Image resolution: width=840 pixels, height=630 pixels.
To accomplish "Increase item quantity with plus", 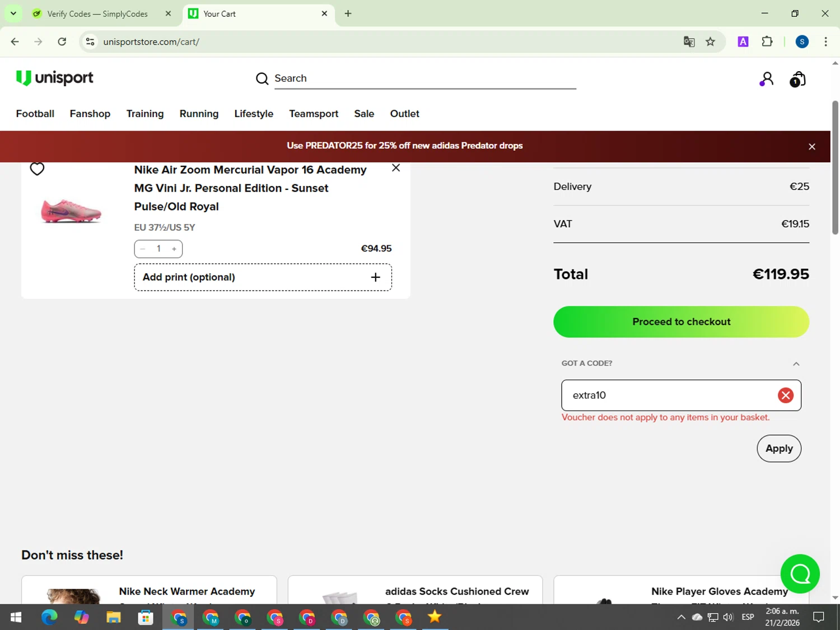I will [x=174, y=249].
